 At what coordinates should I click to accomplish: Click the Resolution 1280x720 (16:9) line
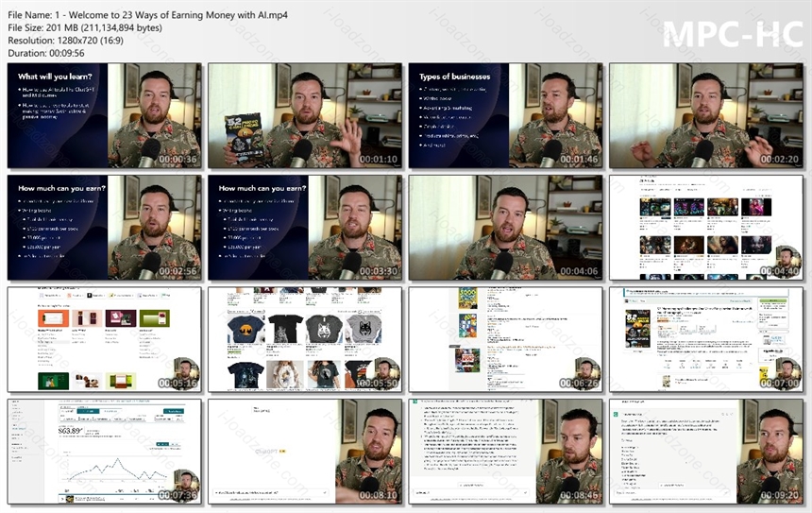[x=66, y=41]
